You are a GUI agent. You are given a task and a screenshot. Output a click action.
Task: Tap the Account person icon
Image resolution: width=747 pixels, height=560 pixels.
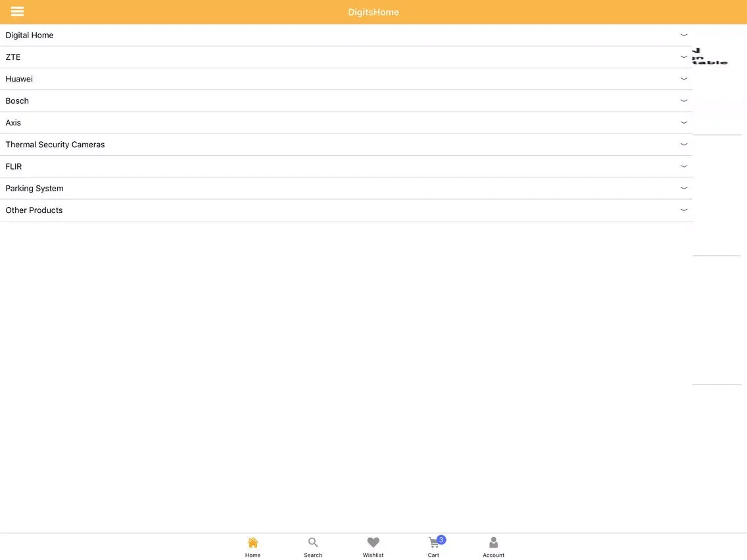(494, 542)
